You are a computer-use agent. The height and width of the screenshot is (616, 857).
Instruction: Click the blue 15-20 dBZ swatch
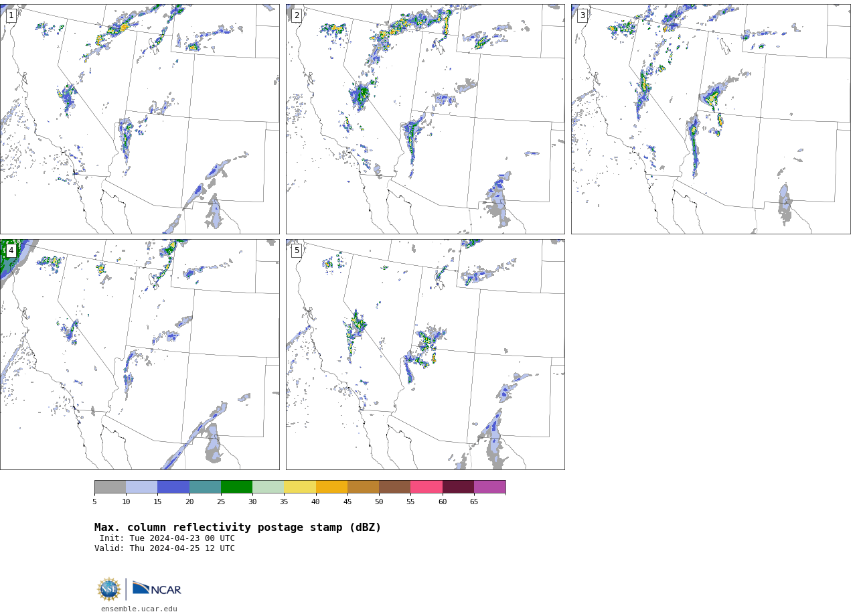click(173, 487)
